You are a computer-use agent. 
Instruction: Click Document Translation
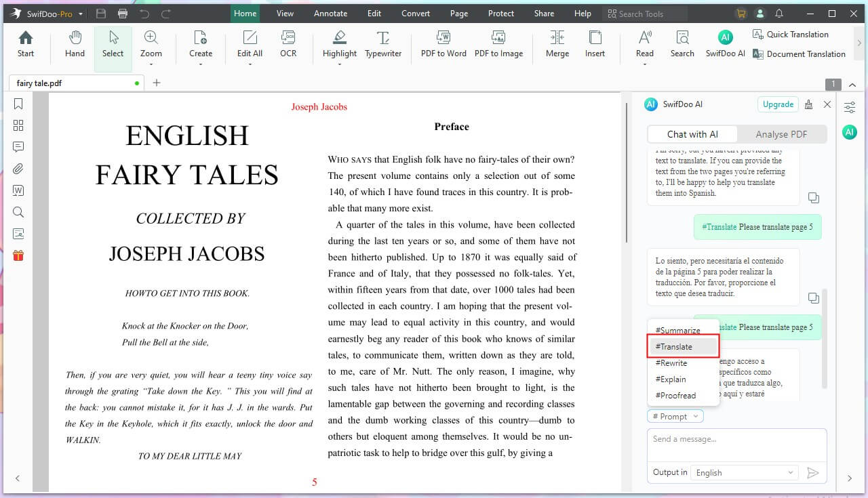pyautogui.click(x=799, y=54)
